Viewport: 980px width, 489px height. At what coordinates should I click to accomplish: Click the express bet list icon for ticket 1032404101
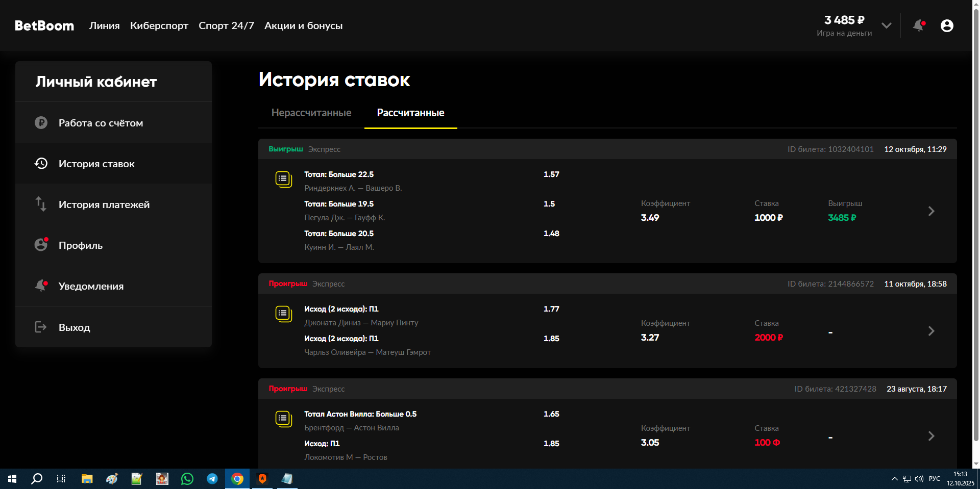(x=283, y=179)
